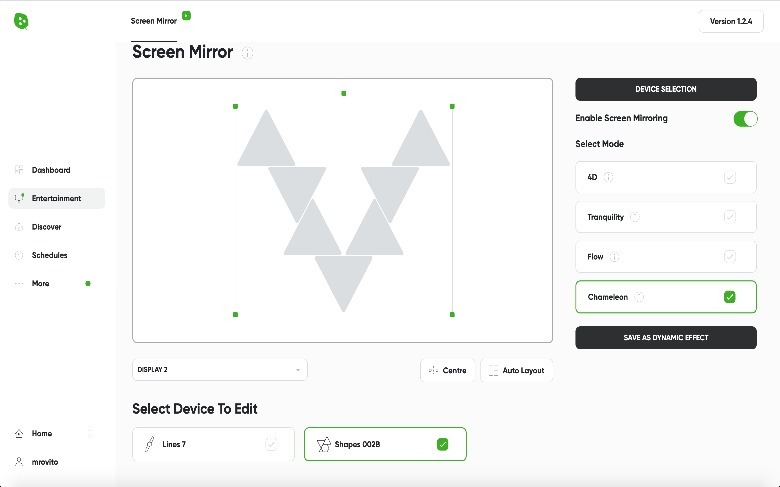Click the Dashboard grid icon in sidebar
The height and width of the screenshot is (487, 780).
[x=19, y=170]
